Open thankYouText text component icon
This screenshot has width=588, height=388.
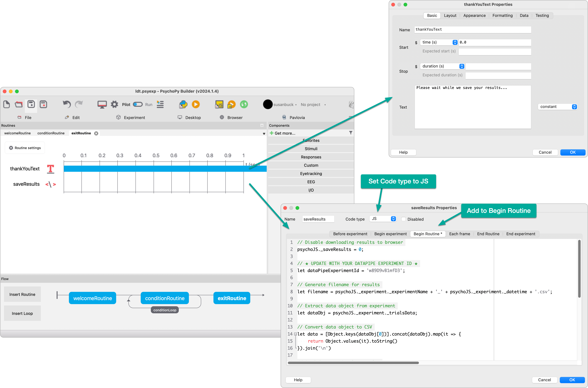50,169
